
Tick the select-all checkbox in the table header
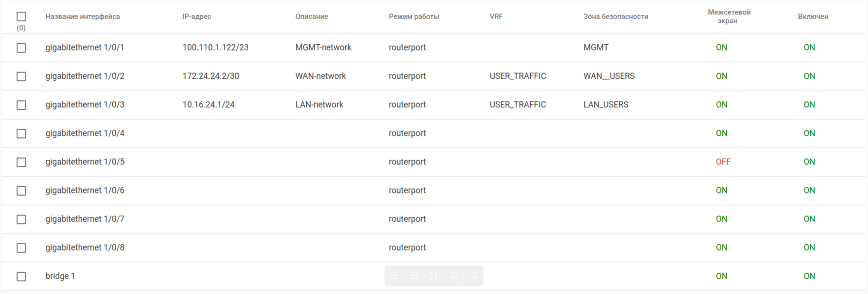click(x=21, y=17)
